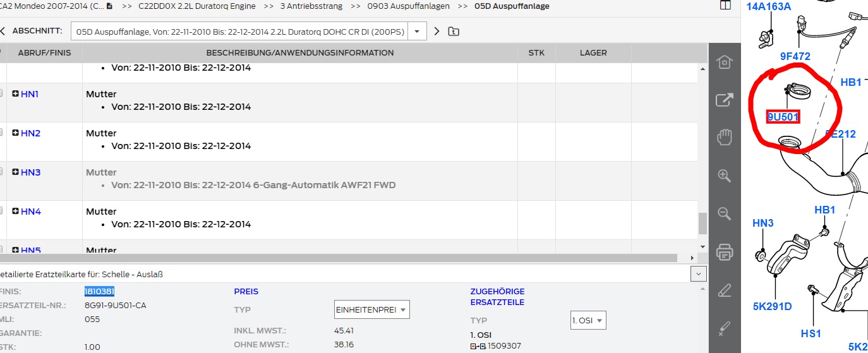
Task: Print the parts diagram
Action: (x=725, y=253)
